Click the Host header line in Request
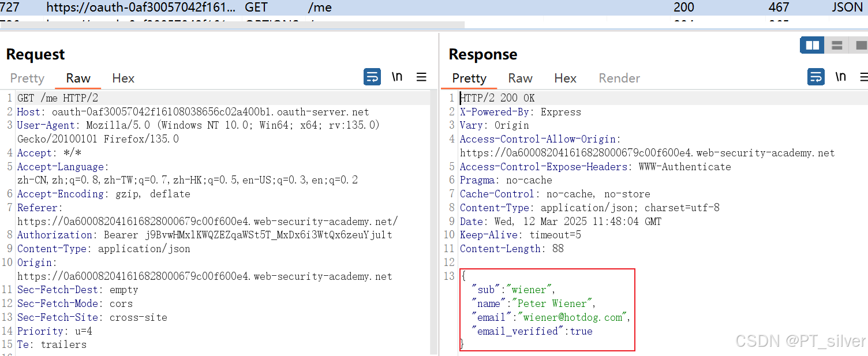868x356 pixels. coord(193,112)
